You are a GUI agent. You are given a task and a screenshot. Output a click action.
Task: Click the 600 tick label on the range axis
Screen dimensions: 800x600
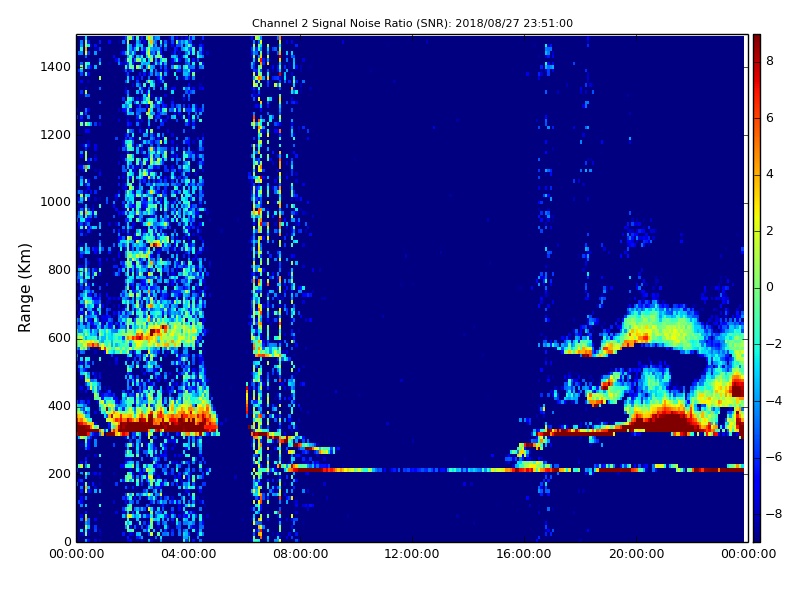click(59, 338)
